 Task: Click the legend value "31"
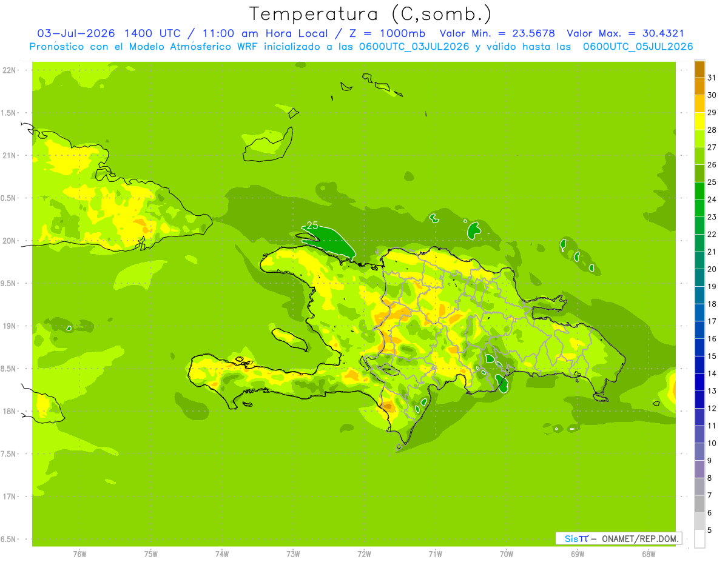pyautogui.click(x=712, y=78)
